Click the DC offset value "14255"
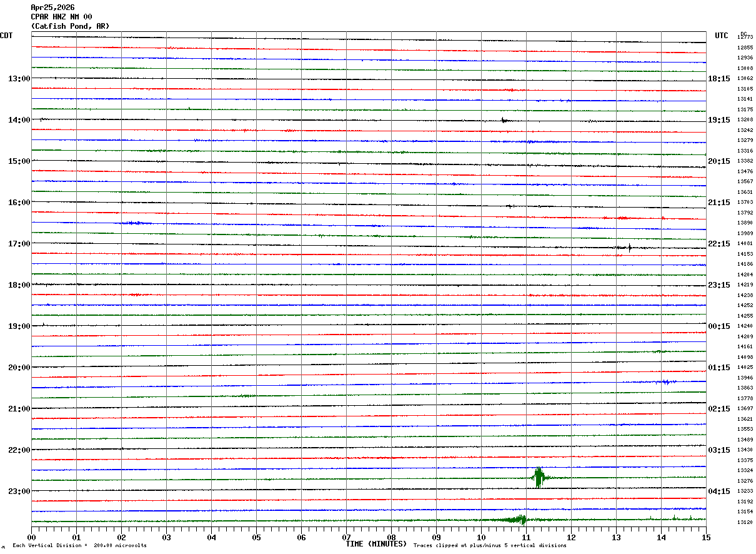Viewport: 756px width, 554px height. point(745,316)
